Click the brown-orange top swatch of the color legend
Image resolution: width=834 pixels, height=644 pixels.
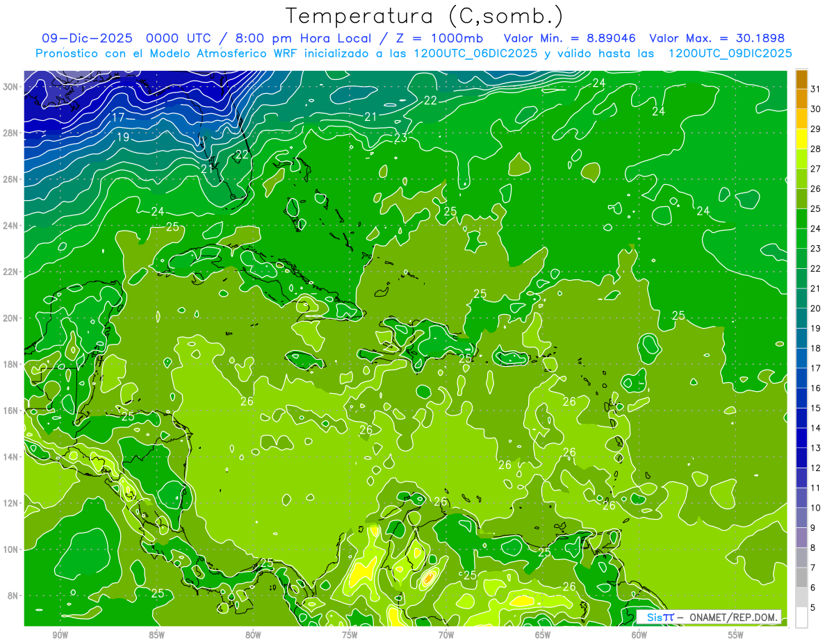click(801, 80)
